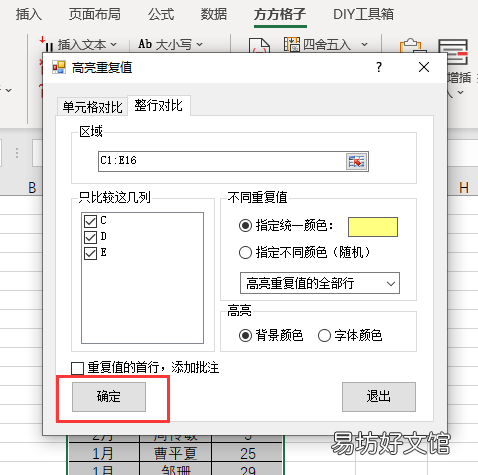The image size is (478, 475).
Task: Click the 高亮重复值 dialog title icon
Action: click(59, 67)
